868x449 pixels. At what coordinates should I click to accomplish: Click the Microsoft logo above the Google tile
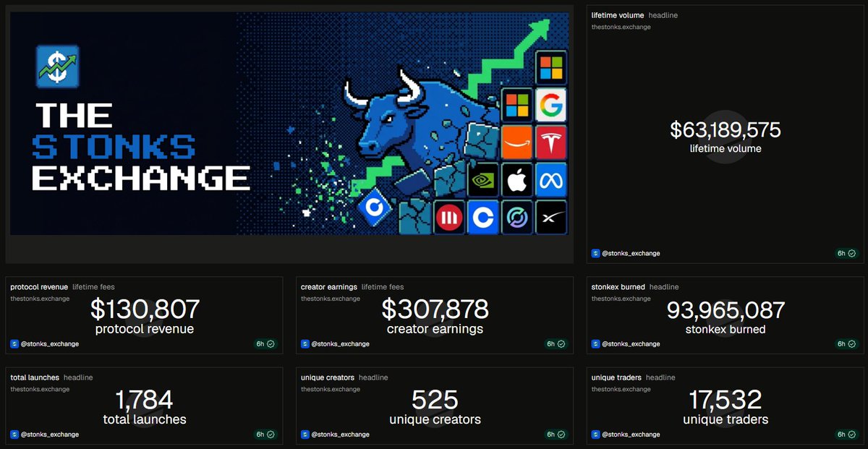551,68
